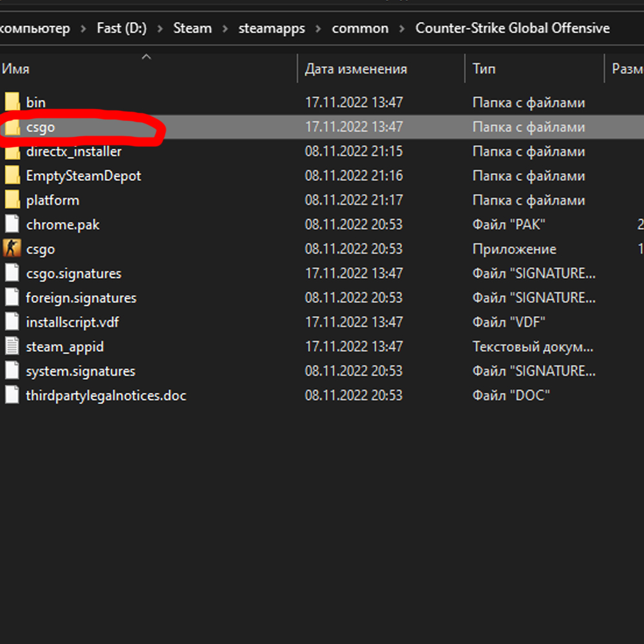Screen dimensions: 644x644
Task: Click type Приложение cell
Action: click(x=514, y=249)
